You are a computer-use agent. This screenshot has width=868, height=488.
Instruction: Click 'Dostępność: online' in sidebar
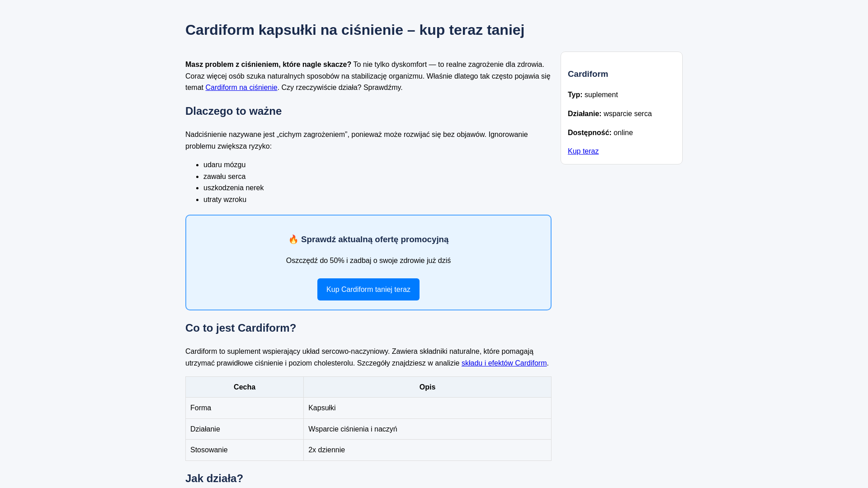(x=600, y=133)
